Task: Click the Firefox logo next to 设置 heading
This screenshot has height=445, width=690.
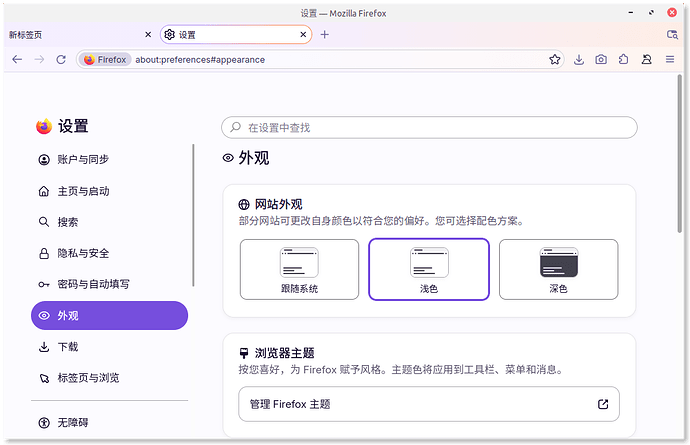Action: pyautogui.click(x=44, y=126)
